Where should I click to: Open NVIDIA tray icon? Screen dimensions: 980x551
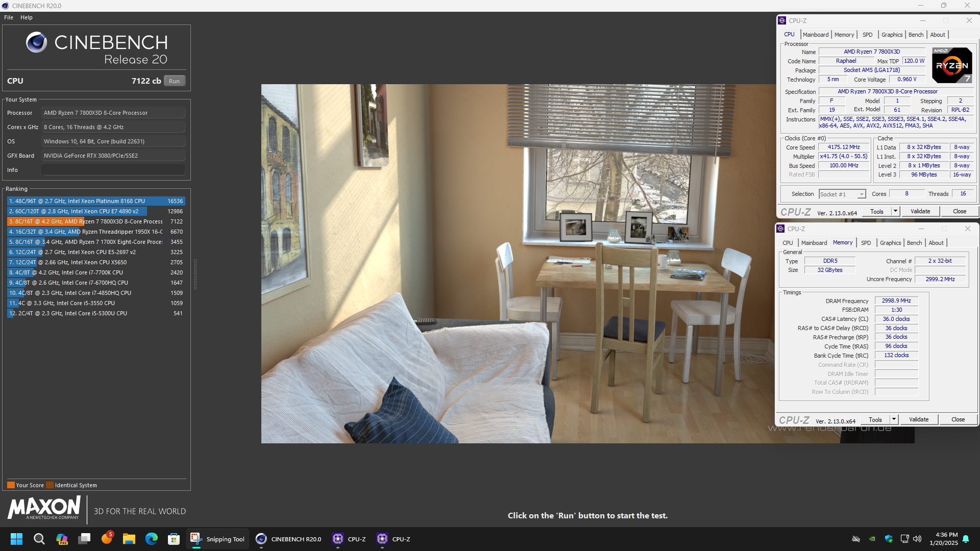(872, 539)
